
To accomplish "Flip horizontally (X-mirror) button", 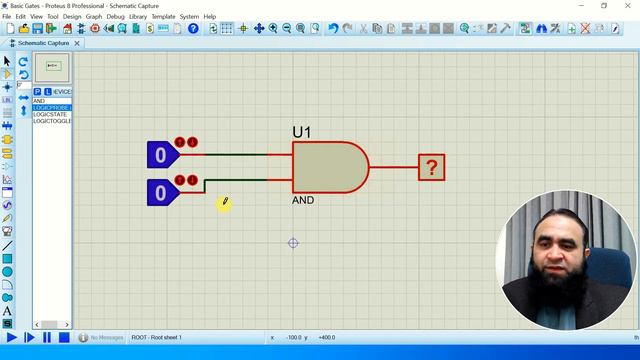I will click(x=24, y=98).
